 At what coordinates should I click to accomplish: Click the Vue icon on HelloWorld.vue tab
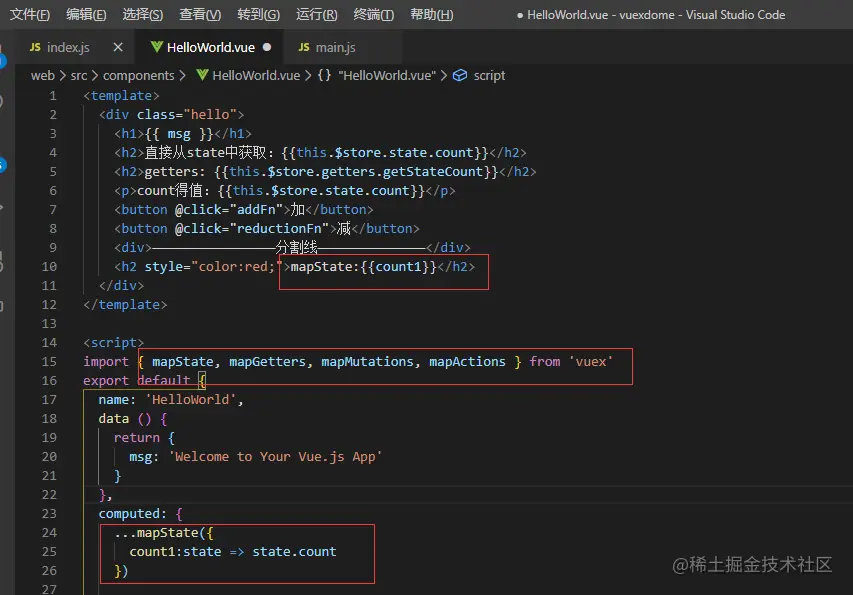[x=157, y=47]
